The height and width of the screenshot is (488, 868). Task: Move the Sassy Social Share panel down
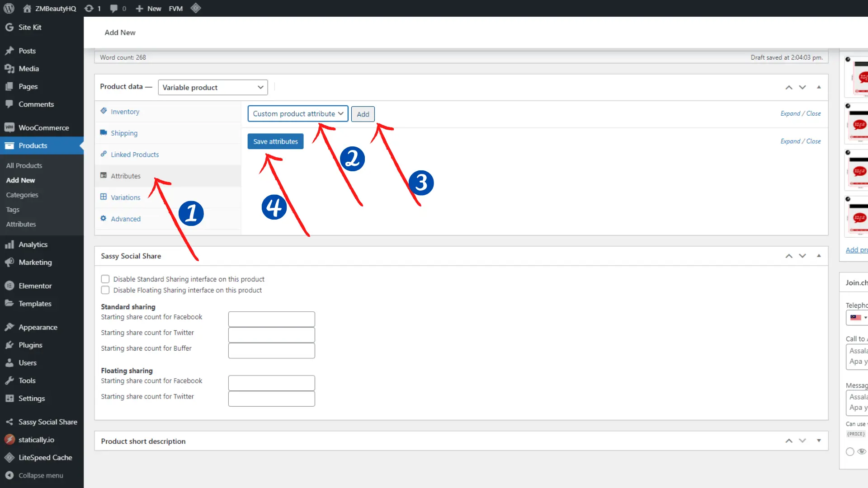click(x=802, y=256)
